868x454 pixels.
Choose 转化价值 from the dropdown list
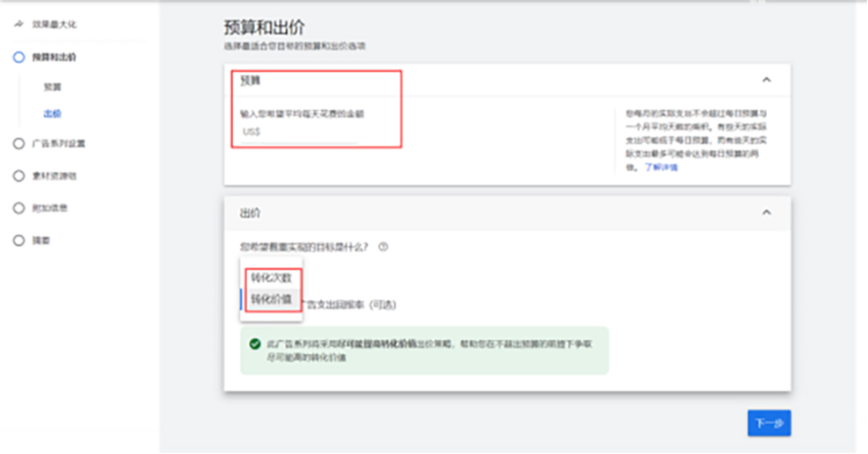click(270, 299)
